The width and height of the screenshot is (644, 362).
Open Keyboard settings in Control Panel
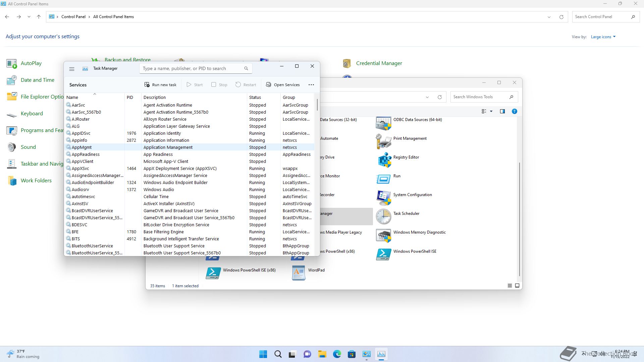tap(25, 113)
